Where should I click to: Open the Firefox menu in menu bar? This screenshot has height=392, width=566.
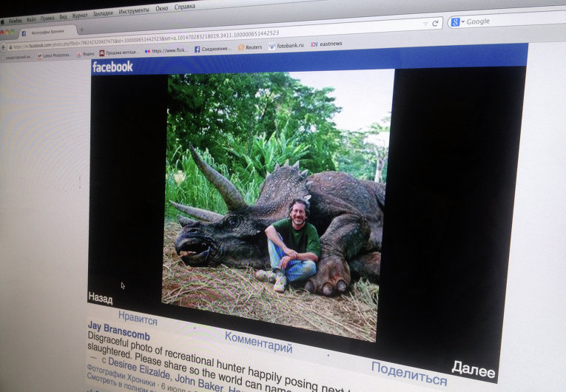pos(16,21)
